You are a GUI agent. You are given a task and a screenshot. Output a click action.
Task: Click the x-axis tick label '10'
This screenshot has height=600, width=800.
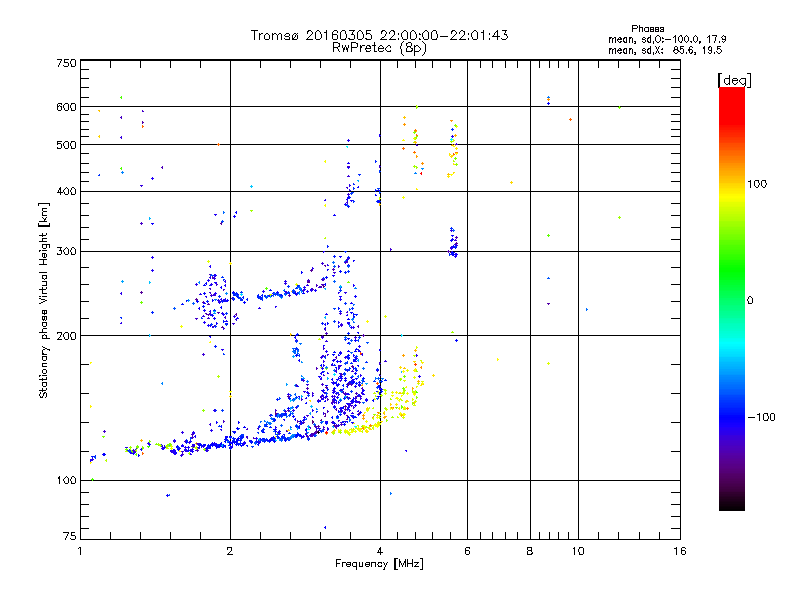coord(578,551)
